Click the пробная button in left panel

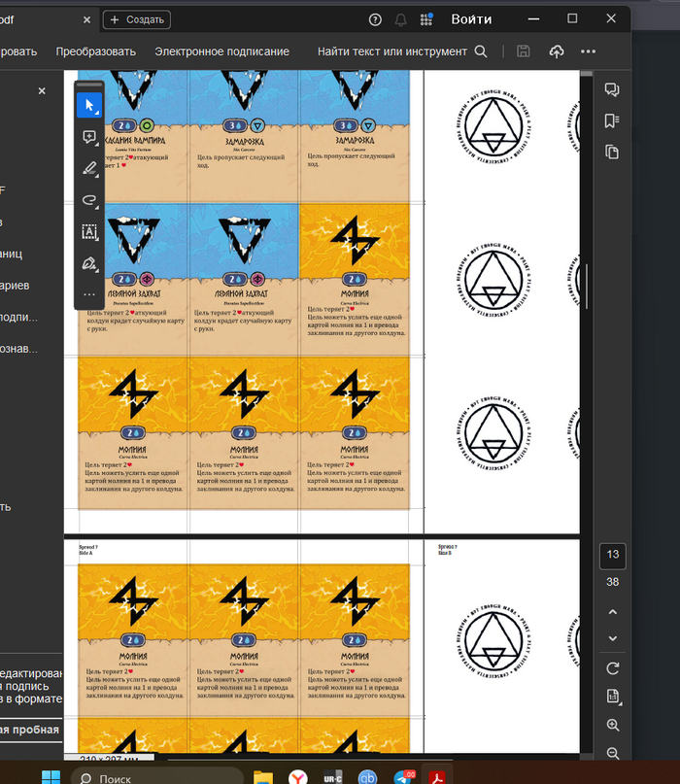[30, 730]
